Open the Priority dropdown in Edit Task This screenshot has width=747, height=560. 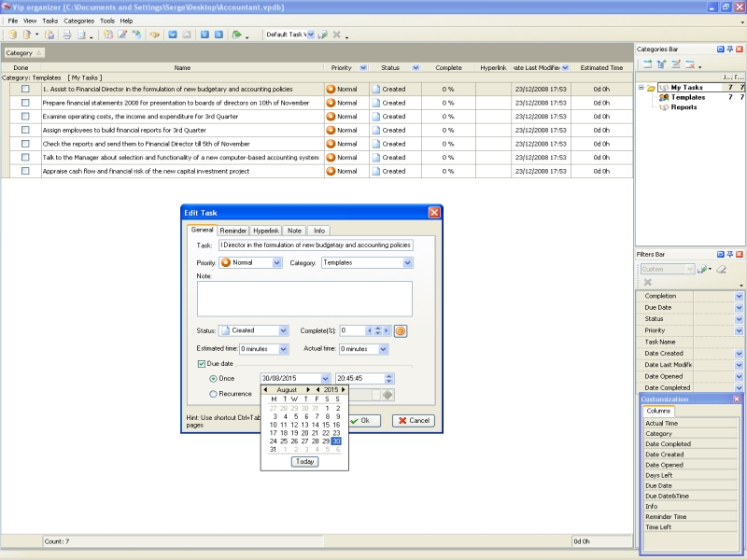click(276, 263)
